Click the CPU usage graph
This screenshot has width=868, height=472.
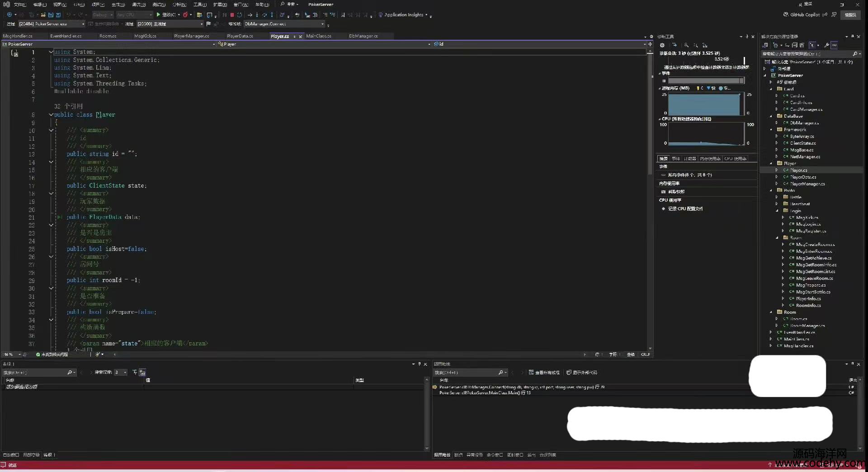[x=706, y=134]
